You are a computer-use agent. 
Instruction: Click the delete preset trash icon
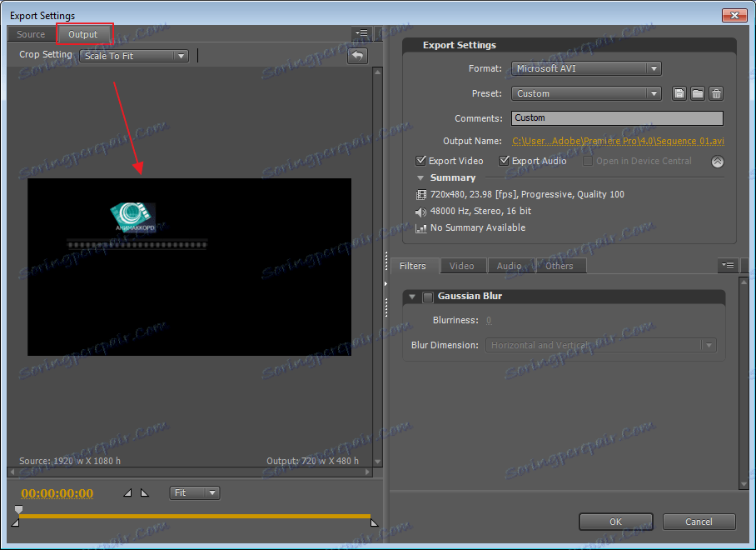tap(716, 93)
